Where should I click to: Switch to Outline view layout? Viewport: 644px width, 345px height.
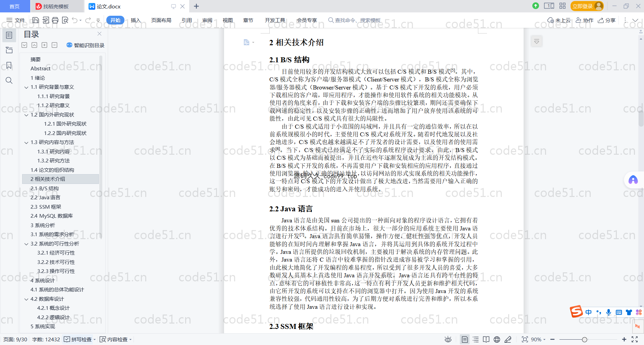pyautogui.click(x=476, y=339)
